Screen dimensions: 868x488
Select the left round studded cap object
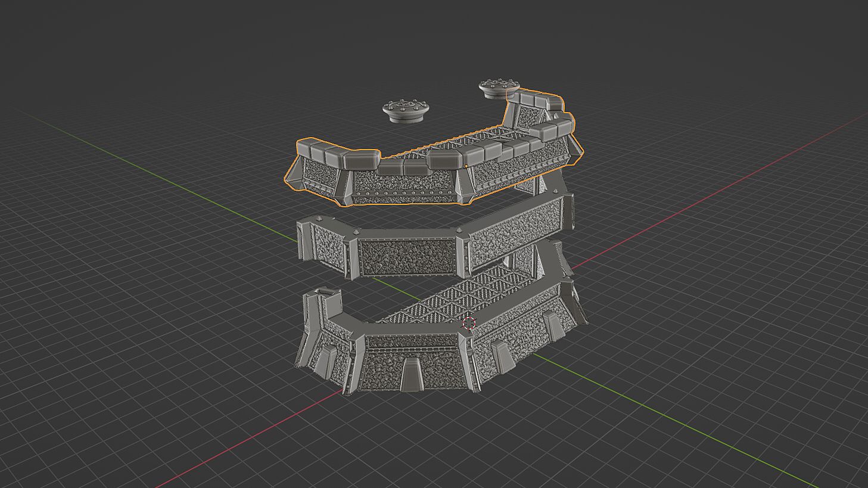(x=405, y=111)
